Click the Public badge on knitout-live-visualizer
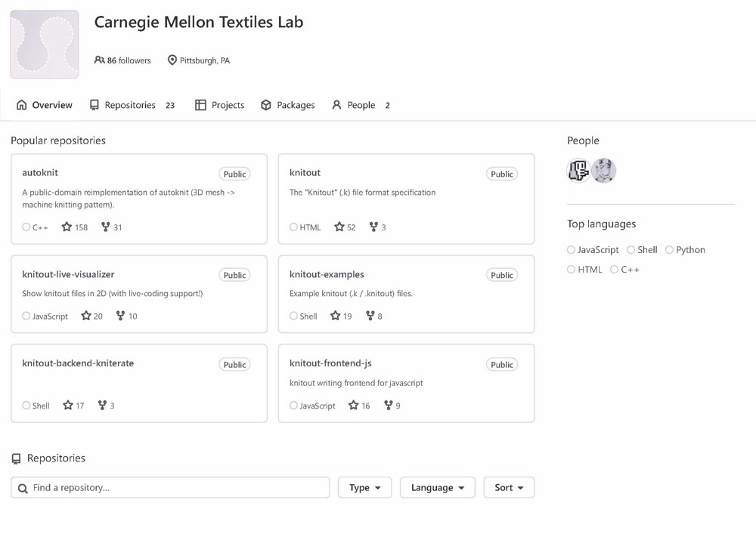This screenshot has height=534, width=756. click(235, 275)
